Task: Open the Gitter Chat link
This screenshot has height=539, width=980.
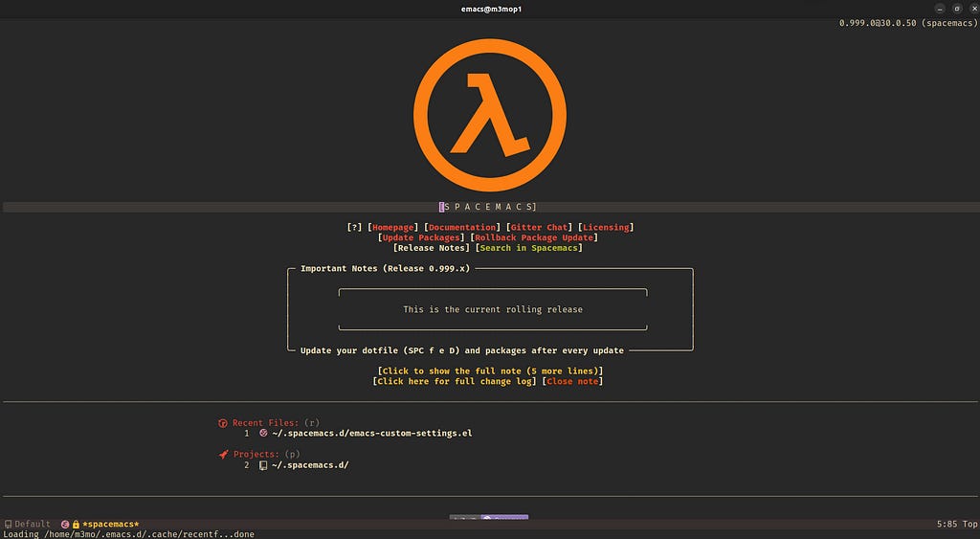Action: [540, 227]
